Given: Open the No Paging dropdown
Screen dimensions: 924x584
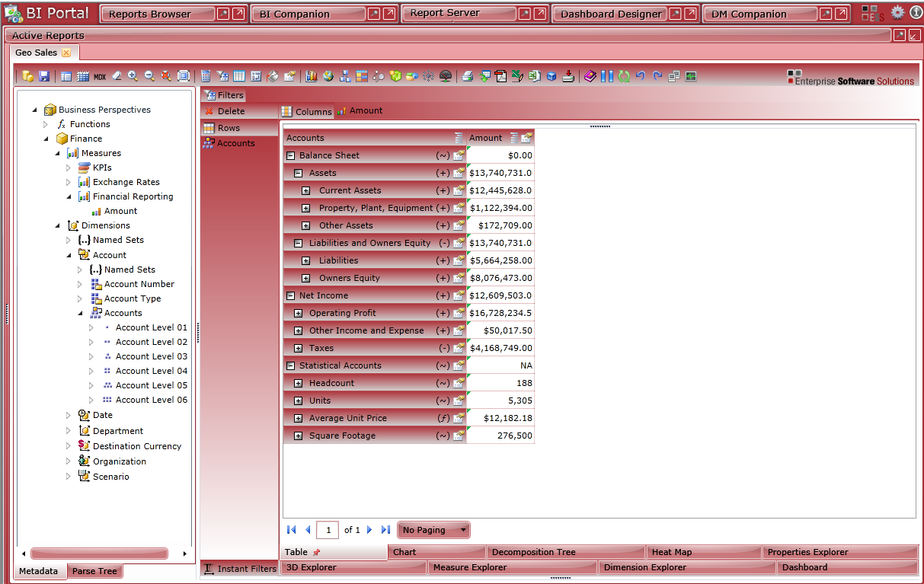Looking at the screenshot, I should [x=433, y=530].
